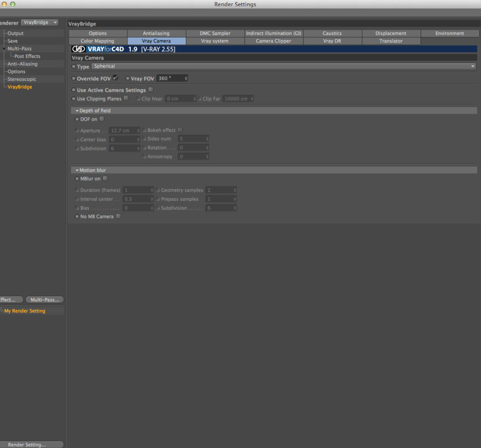Screen dimensions: 481x448
Task: Enable the No MB Camera checkbox
Action: pyautogui.click(x=118, y=216)
